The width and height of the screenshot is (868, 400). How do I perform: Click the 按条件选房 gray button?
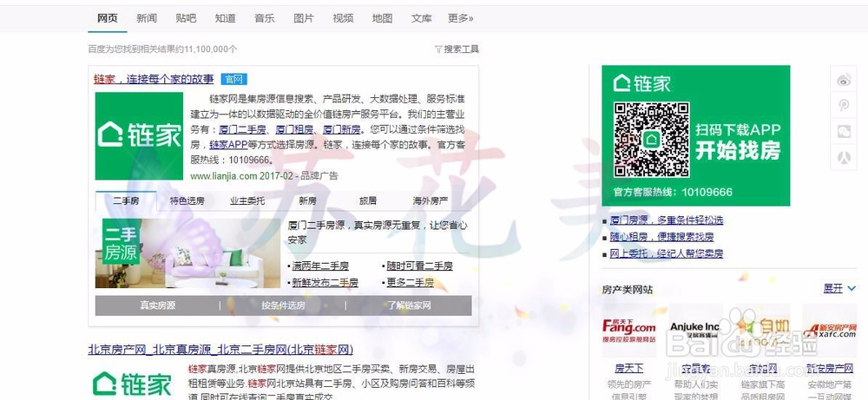[x=284, y=305]
